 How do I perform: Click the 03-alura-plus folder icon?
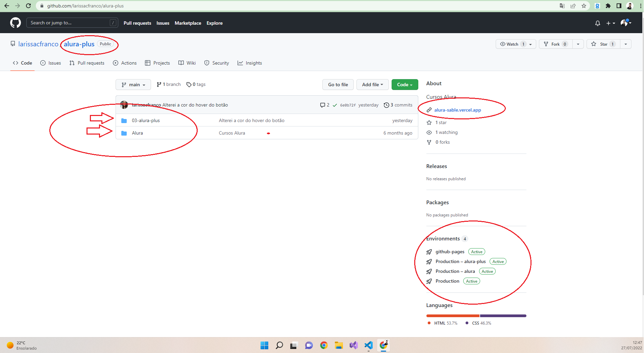[124, 121]
